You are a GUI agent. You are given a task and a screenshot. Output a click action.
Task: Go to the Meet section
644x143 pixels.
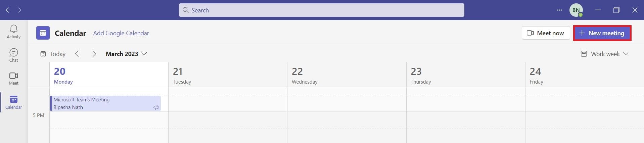click(13, 79)
